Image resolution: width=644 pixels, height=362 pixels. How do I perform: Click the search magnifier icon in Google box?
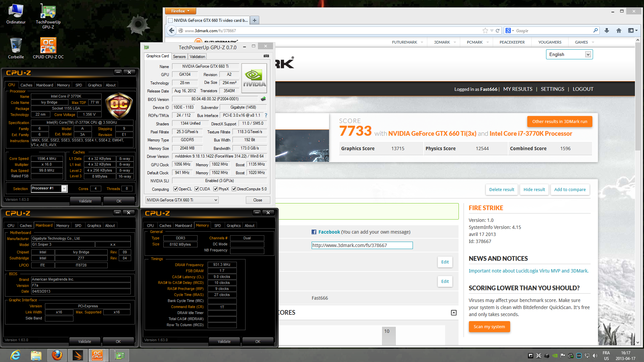pyautogui.click(x=595, y=31)
